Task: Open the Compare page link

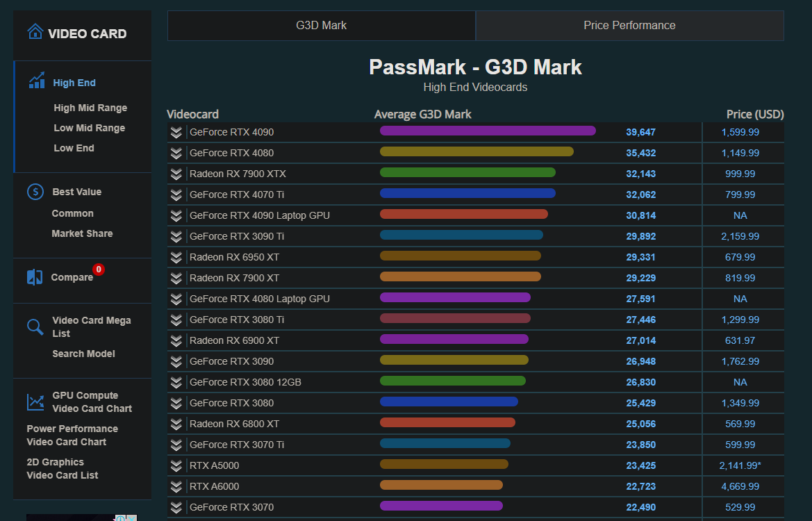Action: pyautogui.click(x=72, y=278)
